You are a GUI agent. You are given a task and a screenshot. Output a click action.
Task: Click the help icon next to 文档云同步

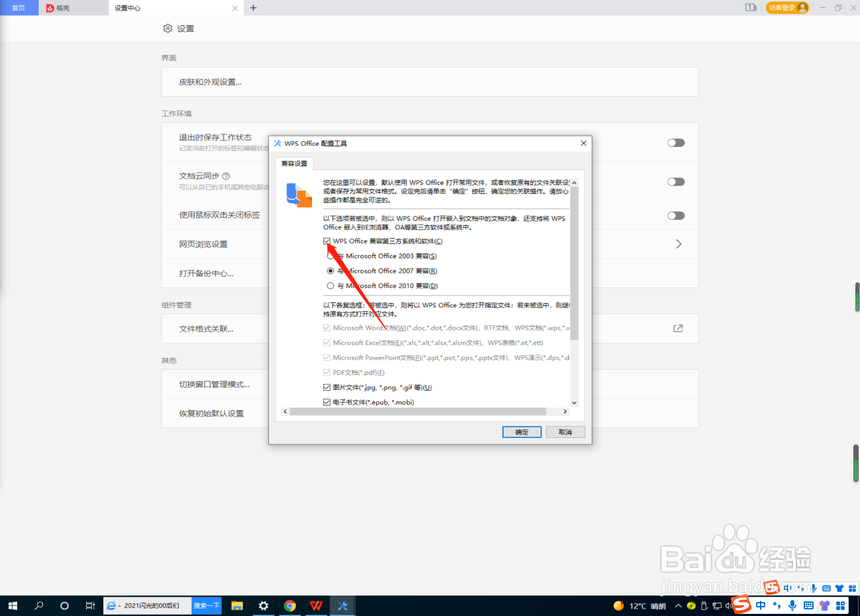coord(226,176)
